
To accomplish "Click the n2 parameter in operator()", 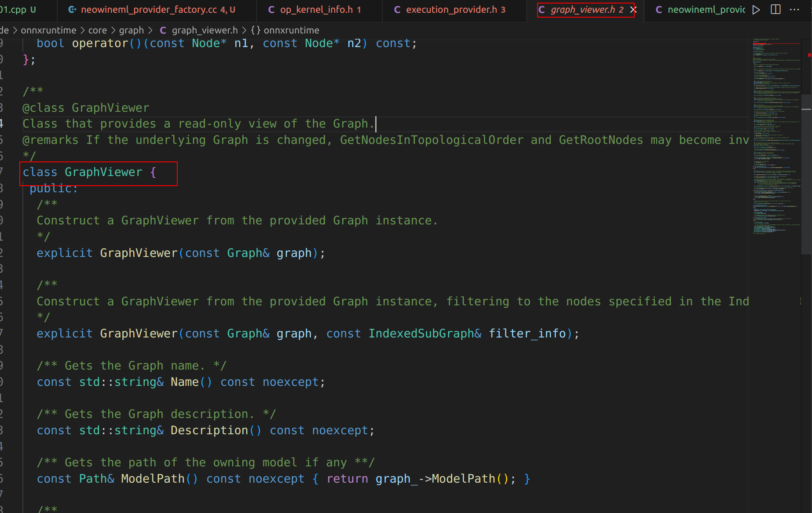I will [354, 44].
